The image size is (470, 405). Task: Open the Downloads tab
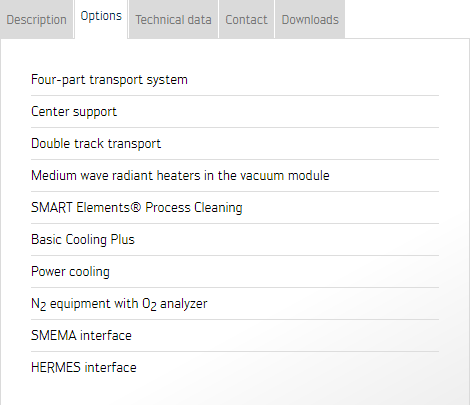pyautogui.click(x=310, y=19)
